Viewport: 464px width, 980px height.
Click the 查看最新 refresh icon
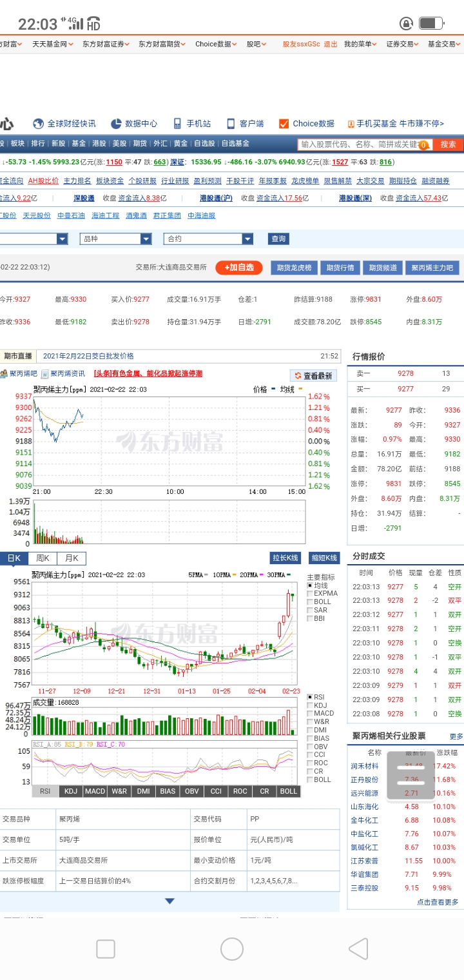[298, 375]
